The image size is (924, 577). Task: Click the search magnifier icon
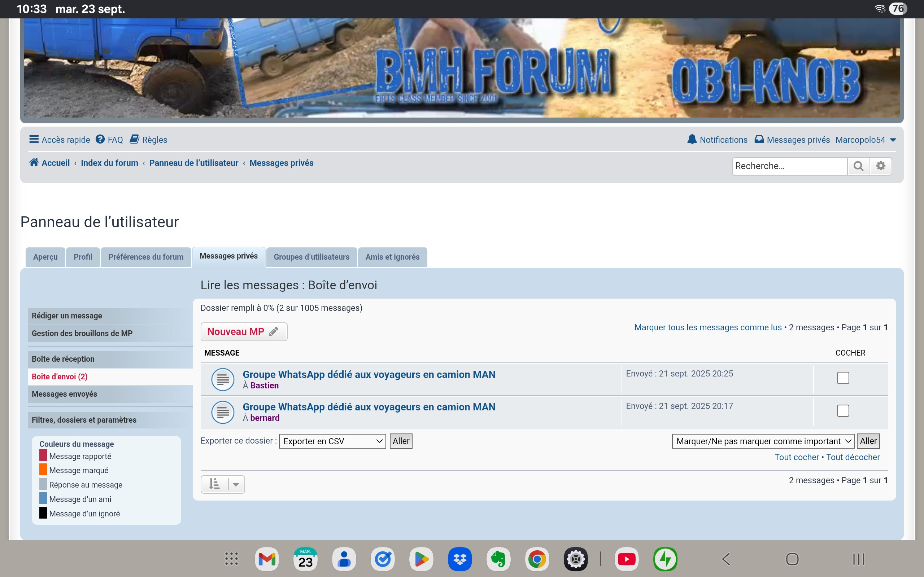858,166
